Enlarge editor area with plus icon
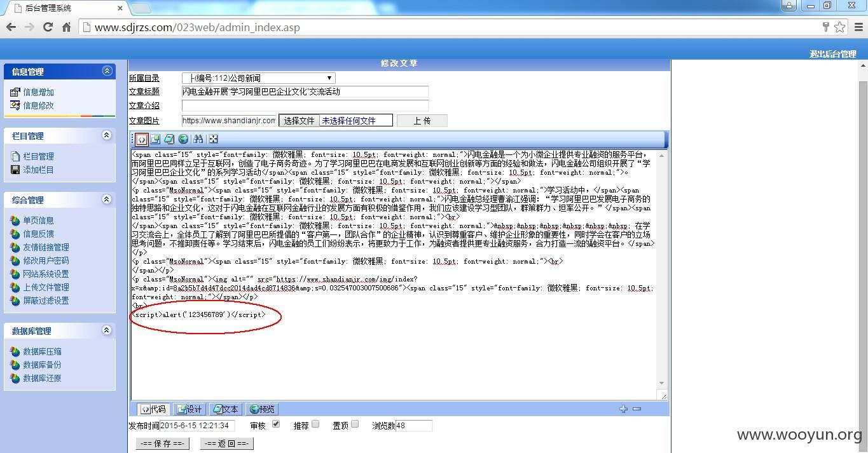 click(623, 409)
